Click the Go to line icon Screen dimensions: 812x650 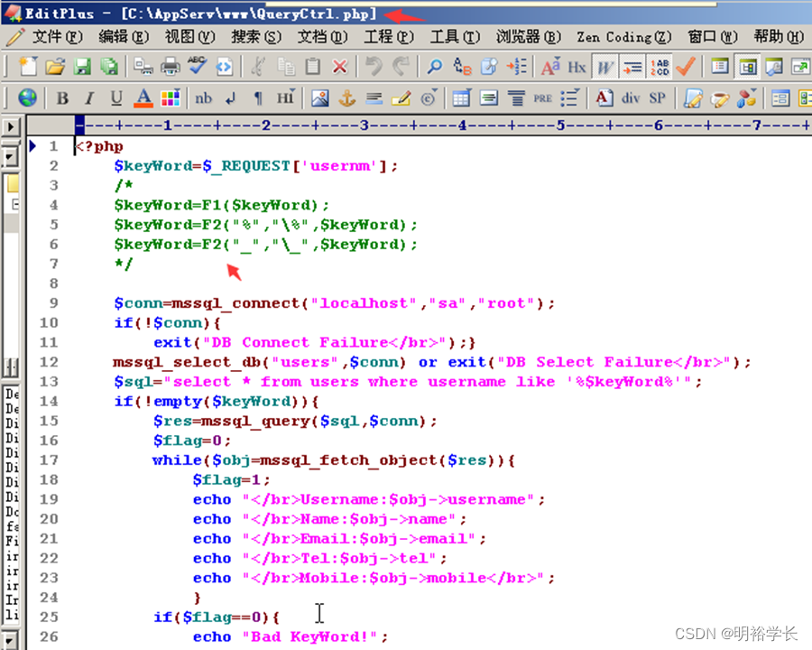516,66
